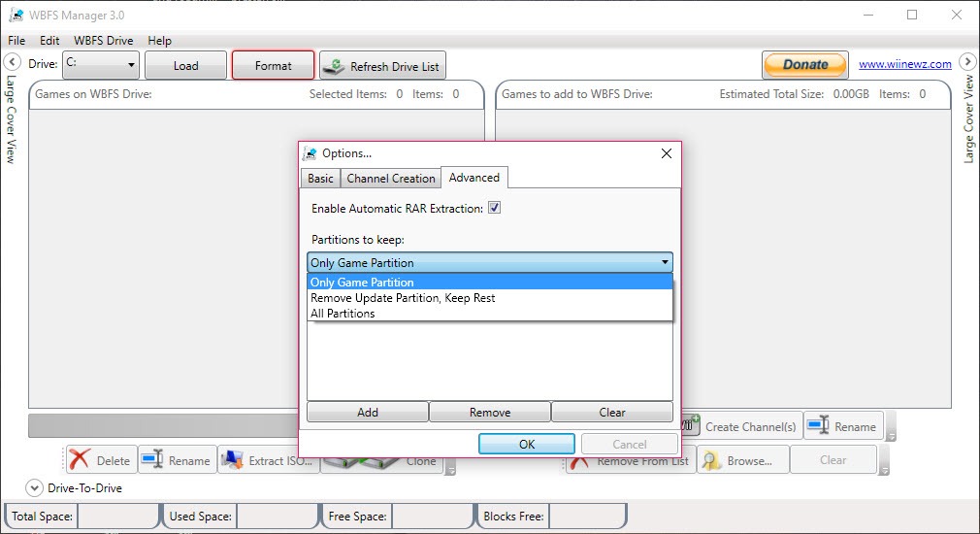Expand the Drive-To-Drive section
This screenshot has height=534, width=980.
click(34, 488)
